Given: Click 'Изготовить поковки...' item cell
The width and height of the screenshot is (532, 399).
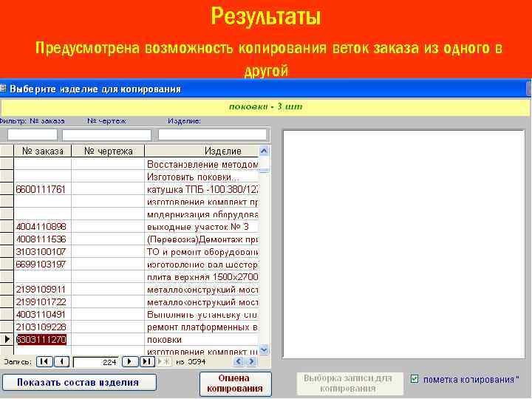Looking at the screenshot, I should tap(202, 177).
